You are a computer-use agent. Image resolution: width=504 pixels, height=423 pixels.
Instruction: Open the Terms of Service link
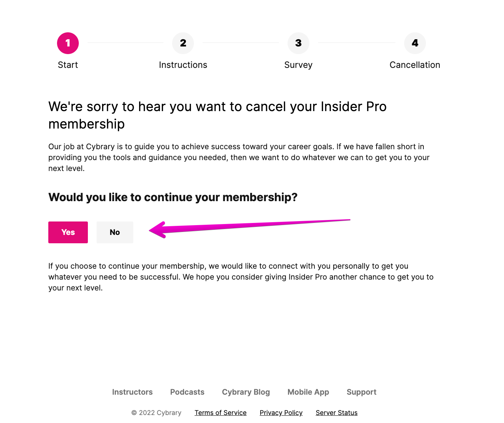[x=220, y=413]
